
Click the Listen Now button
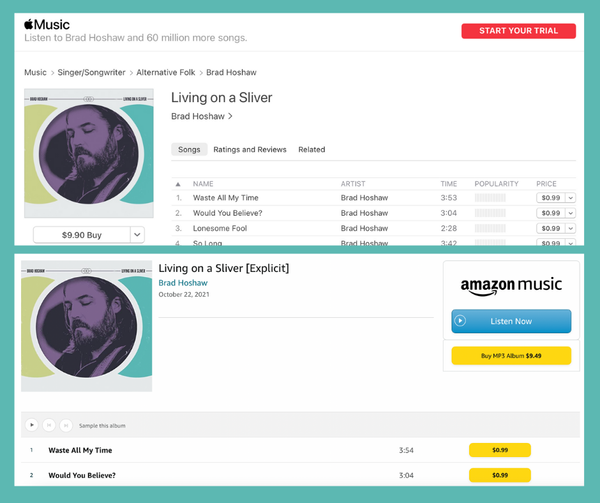pos(511,321)
